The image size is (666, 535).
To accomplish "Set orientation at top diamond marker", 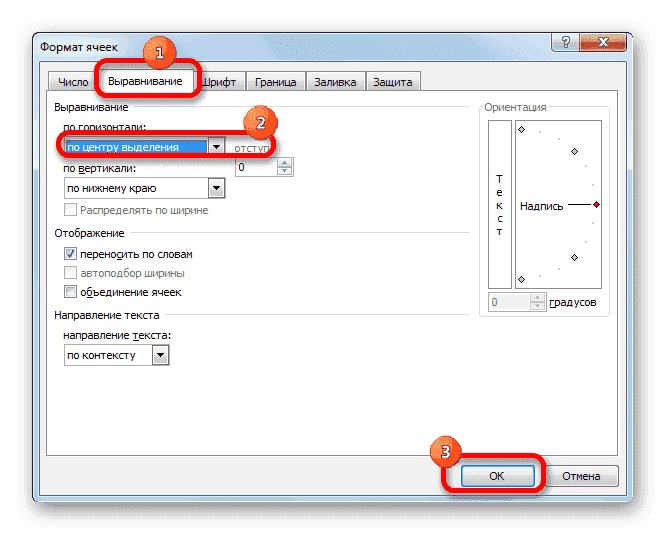I will coord(522,130).
